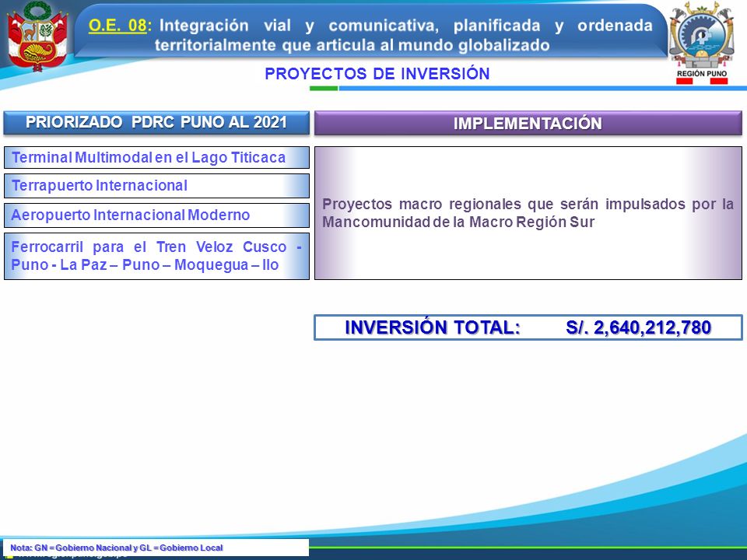Click the Ferrocarril para el Tren Veloz box

coord(156,256)
